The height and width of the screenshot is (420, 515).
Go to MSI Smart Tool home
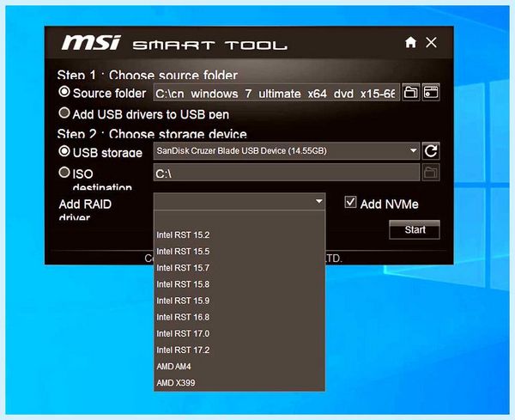[410, 42]
